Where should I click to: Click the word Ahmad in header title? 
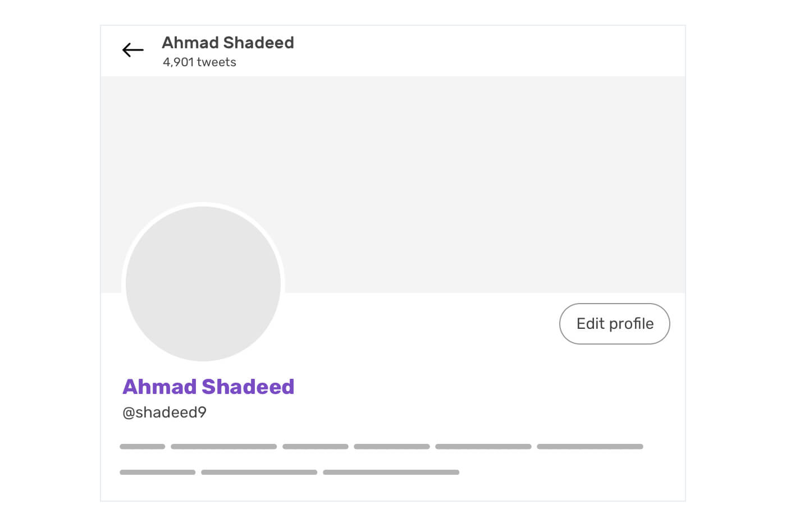coord(190,43)
